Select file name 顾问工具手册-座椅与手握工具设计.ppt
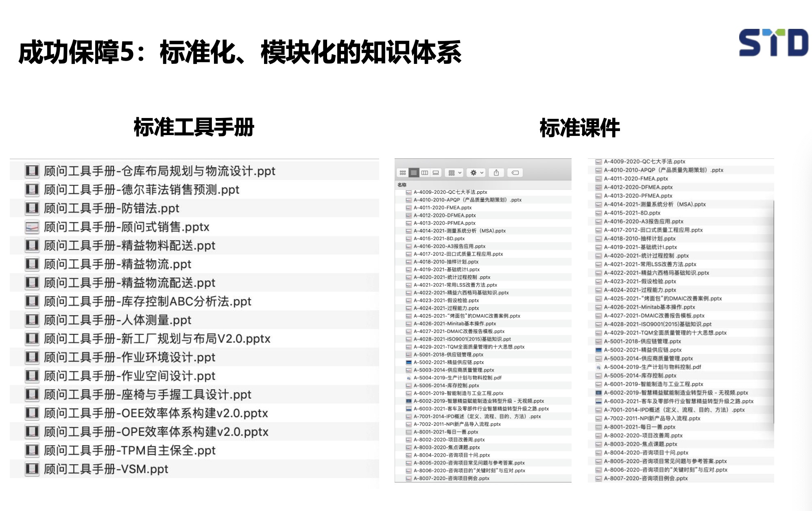812x511 pixels. tap(148, 395)
